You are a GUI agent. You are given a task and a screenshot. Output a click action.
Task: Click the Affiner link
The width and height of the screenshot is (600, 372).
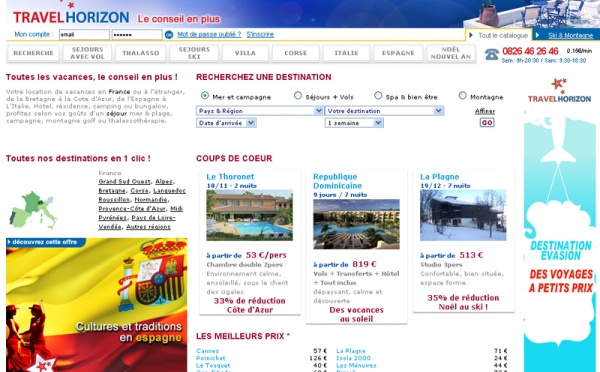pyautogui.click(x=485, y=111)
